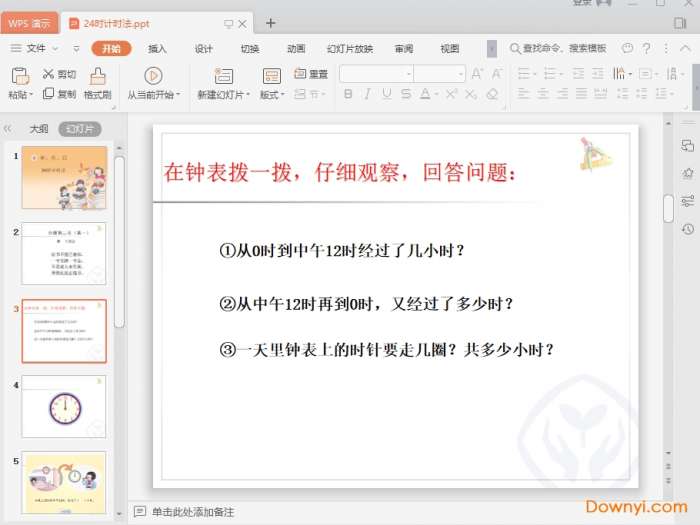Toggle Strikethrough formatting
Viewport: 700px width, 525px height.
click(406, 94)
